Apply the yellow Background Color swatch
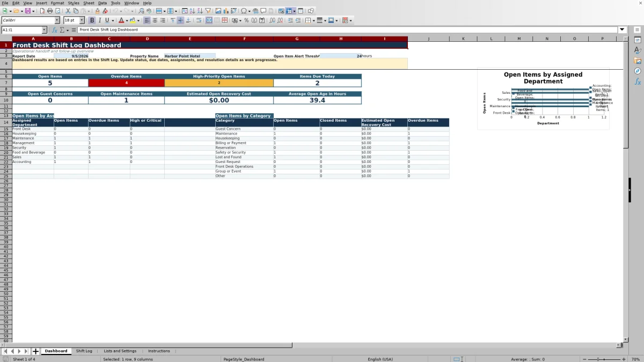The width and height of the screenshot is (644, 362). tap(132, 20)
